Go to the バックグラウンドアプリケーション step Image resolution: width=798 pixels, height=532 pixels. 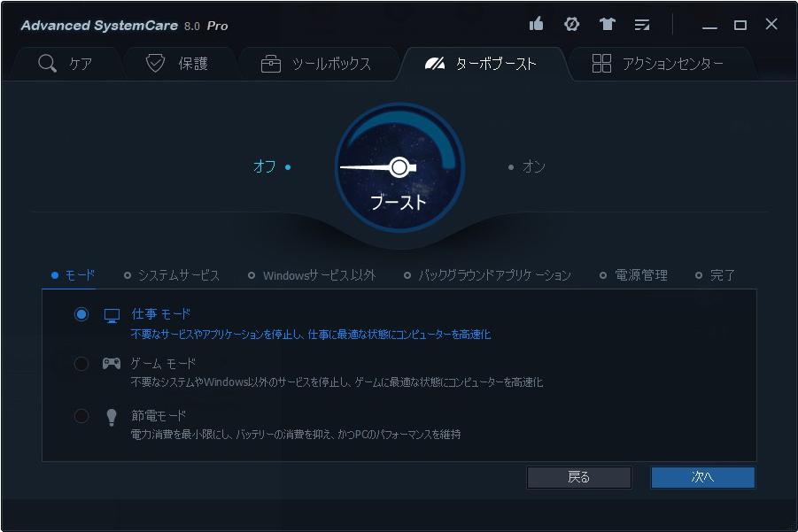(487, 275)
